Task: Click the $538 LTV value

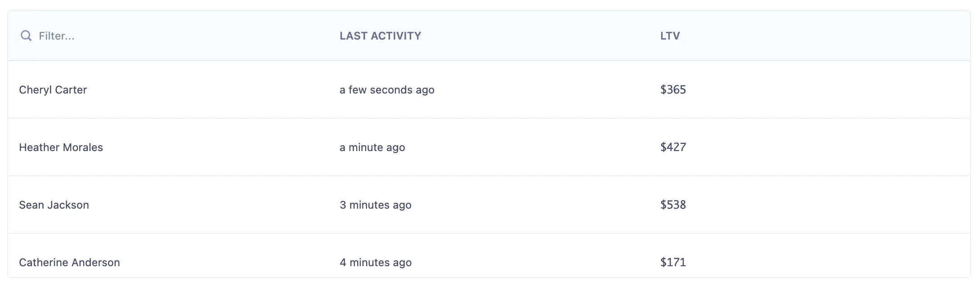Action: [x=673, y=205]
